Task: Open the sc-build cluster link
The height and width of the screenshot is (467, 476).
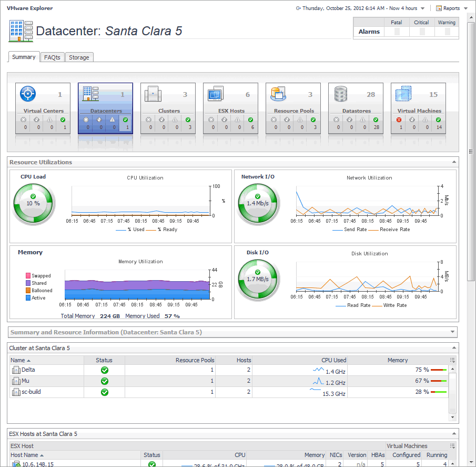Action: [x=31, y=392]
